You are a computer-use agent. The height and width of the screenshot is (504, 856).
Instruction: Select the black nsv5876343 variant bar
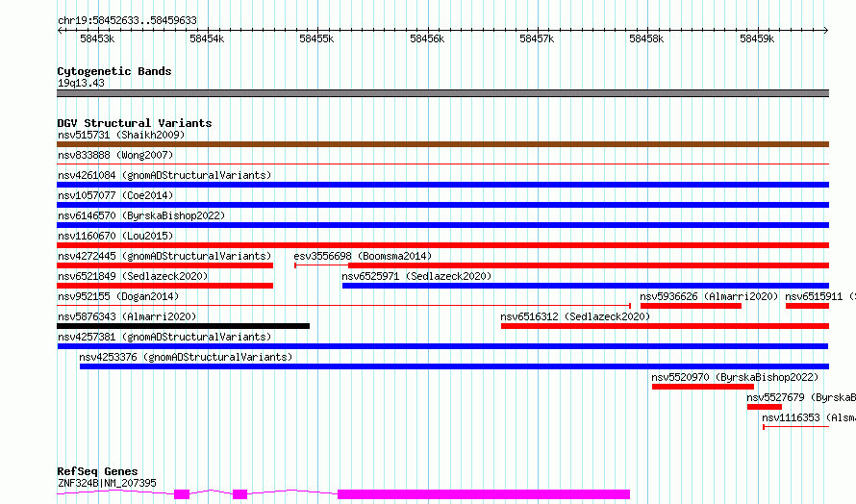click(183, 326)
